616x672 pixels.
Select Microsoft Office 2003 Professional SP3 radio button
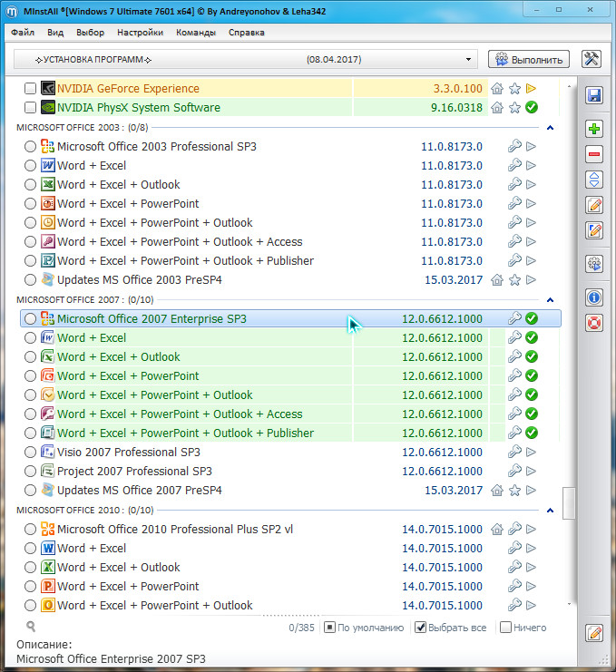point(30,146)
